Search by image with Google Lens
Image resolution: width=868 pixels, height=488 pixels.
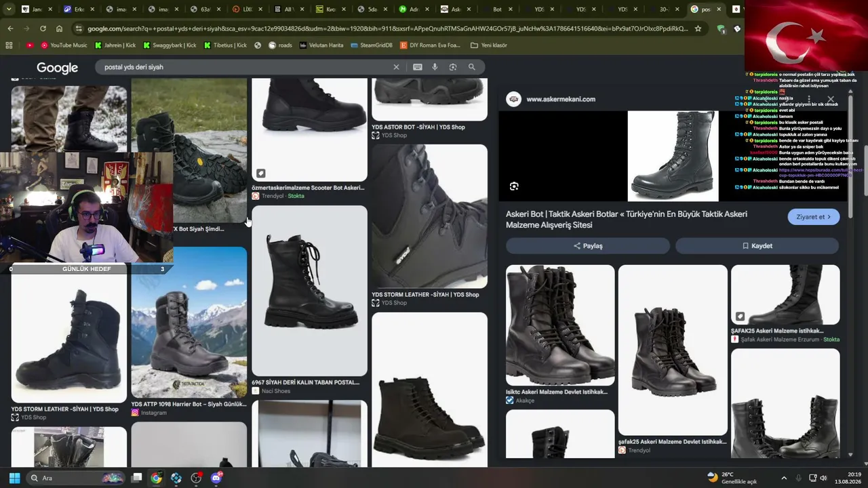(x=453, y=67)
